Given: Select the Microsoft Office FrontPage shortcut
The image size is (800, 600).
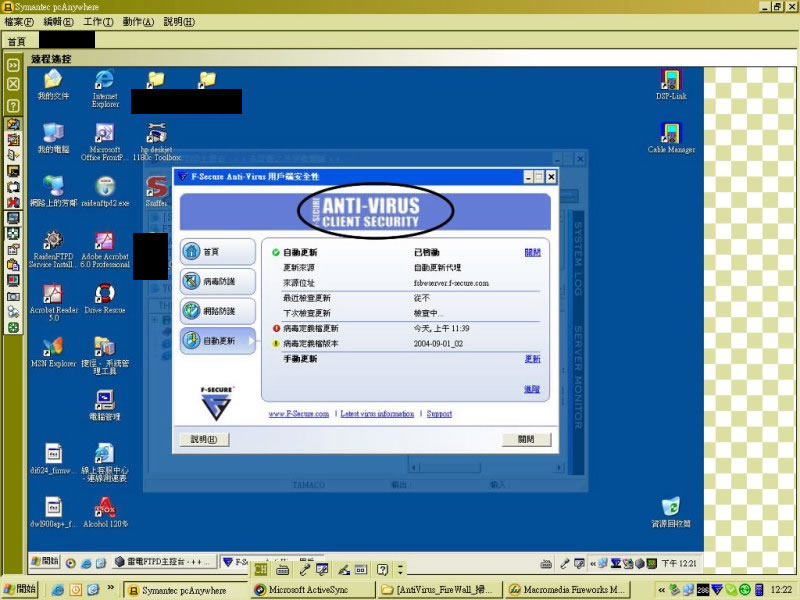Looking at the screenshot, I should (x=105, y=142).
